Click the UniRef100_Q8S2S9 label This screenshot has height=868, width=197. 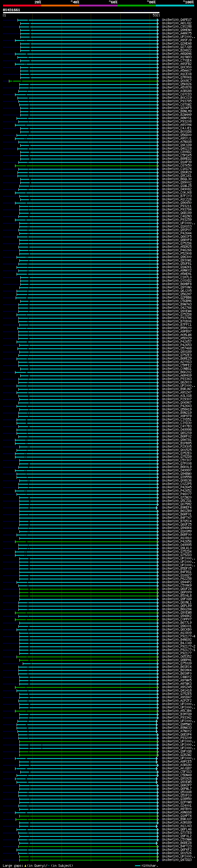[177, 433]
